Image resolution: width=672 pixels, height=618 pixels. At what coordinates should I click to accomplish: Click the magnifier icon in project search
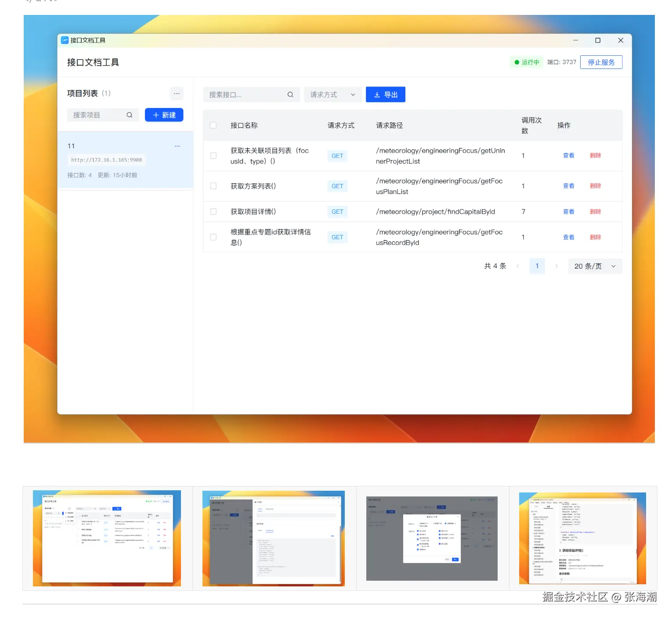coord(130,115)
